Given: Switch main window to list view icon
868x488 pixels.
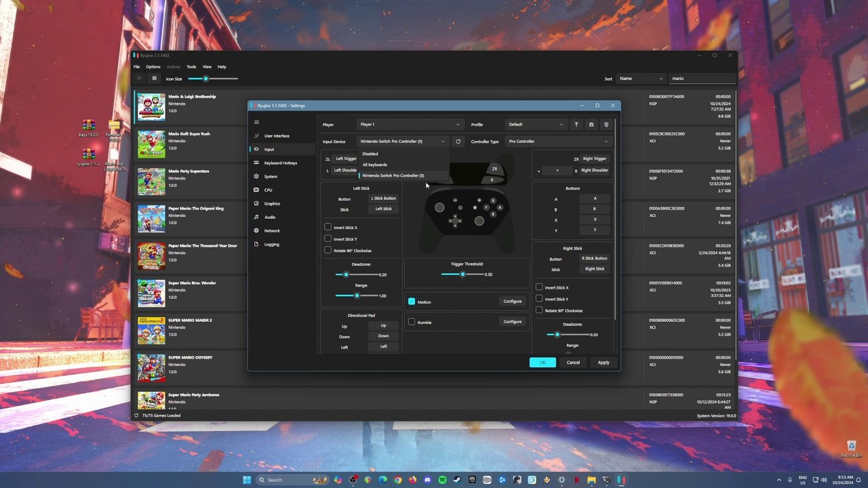Looking at the screenshot, I should (x=140, y=79).
